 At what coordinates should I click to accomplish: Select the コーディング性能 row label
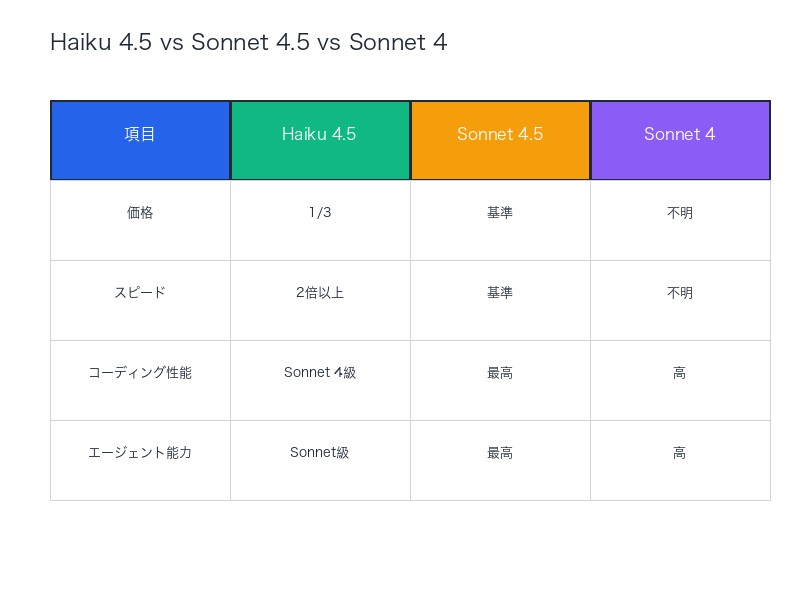click(140, 373)
